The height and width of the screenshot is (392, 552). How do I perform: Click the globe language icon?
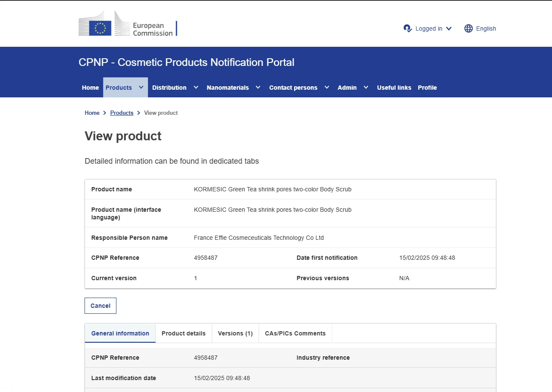click(468, 28)
